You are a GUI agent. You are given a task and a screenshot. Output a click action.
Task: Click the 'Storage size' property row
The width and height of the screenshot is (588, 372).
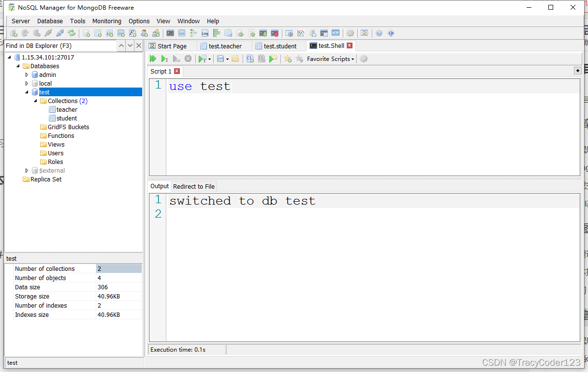[x=78, y=296]
